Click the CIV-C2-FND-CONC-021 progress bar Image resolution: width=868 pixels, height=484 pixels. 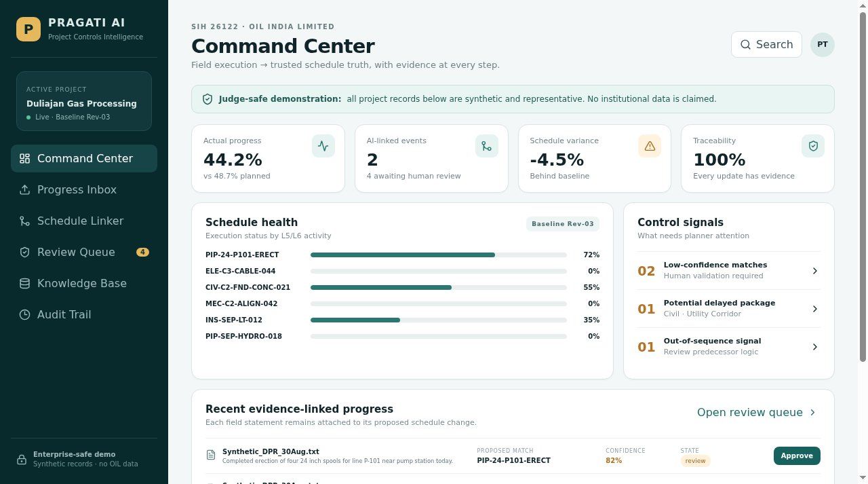[439, 288]
